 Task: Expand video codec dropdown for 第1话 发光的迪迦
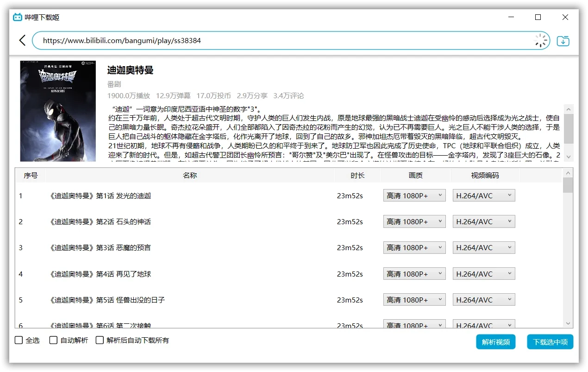[484, 195]
